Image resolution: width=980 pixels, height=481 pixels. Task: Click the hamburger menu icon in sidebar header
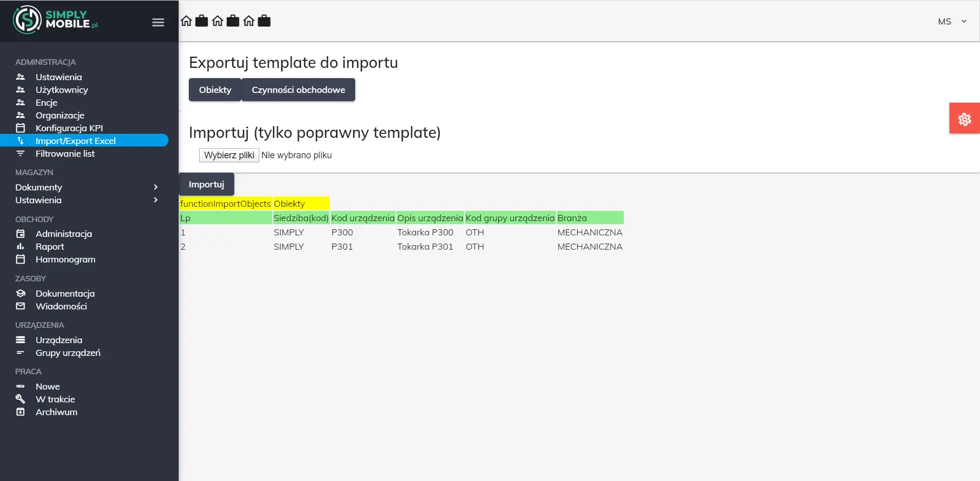[158, 22]
